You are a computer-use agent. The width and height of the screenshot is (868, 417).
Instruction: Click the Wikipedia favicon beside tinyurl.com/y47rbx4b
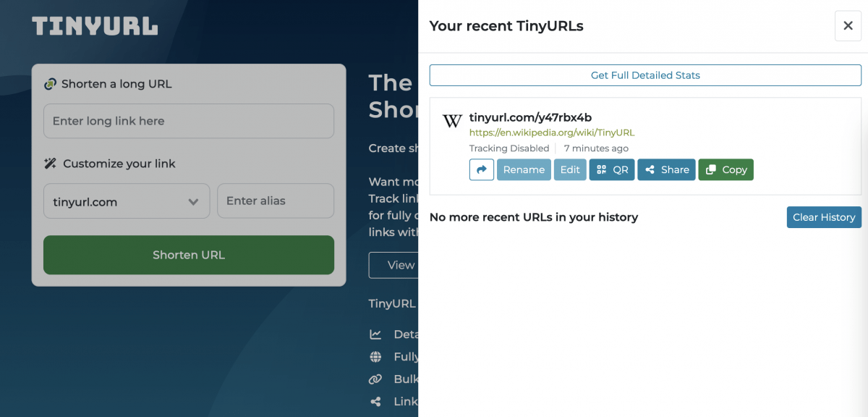tap(452, 121)
